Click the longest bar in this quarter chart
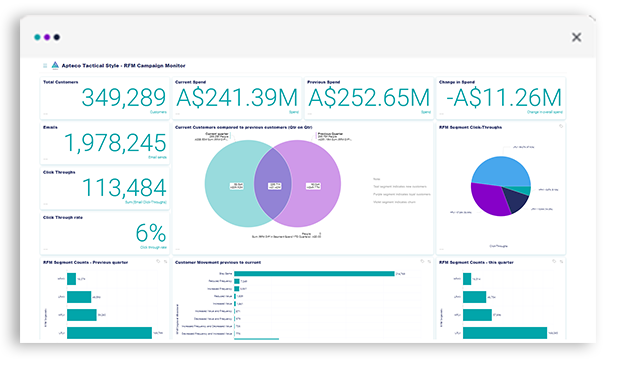This screenshot has height=380, width=640. click(x=505, y=333)
